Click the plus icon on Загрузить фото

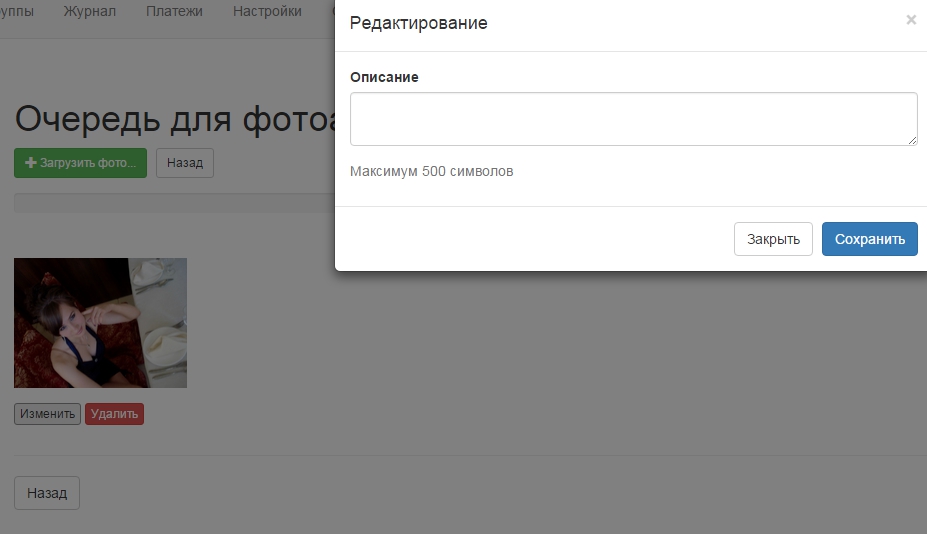coord(30,163)
